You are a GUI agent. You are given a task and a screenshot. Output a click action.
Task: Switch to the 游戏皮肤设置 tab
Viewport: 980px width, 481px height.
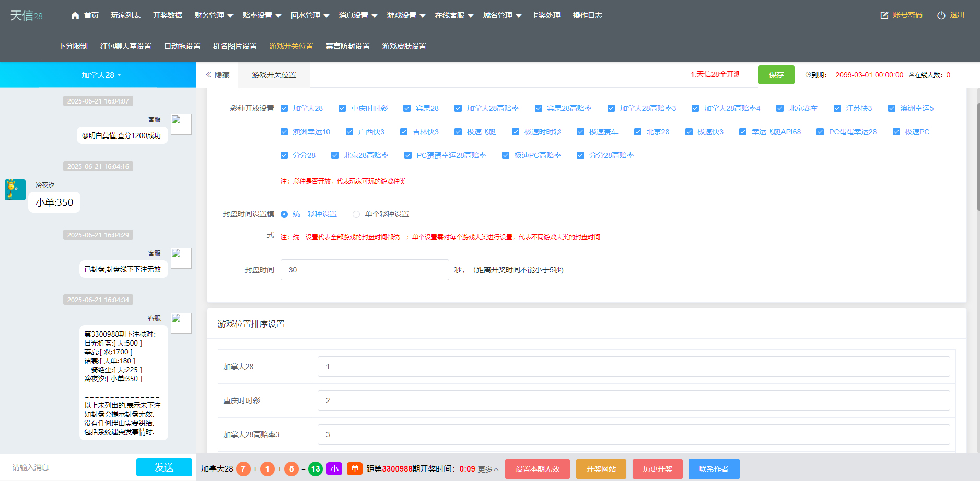point(404,46)
